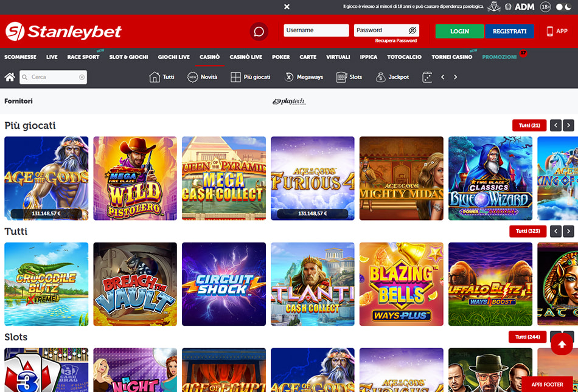Dismiss the top notice with X

click(x=287, y=7)
